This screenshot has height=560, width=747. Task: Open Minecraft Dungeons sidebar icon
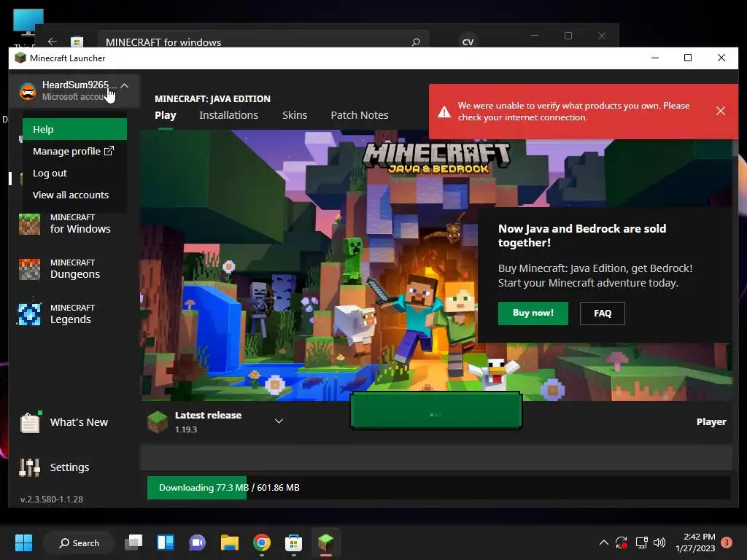(29, 269)
